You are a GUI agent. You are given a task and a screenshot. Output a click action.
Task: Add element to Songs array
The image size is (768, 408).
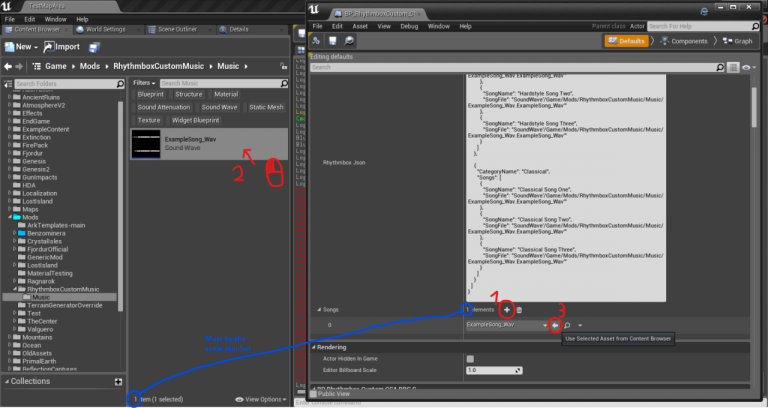tap(506, 310)
